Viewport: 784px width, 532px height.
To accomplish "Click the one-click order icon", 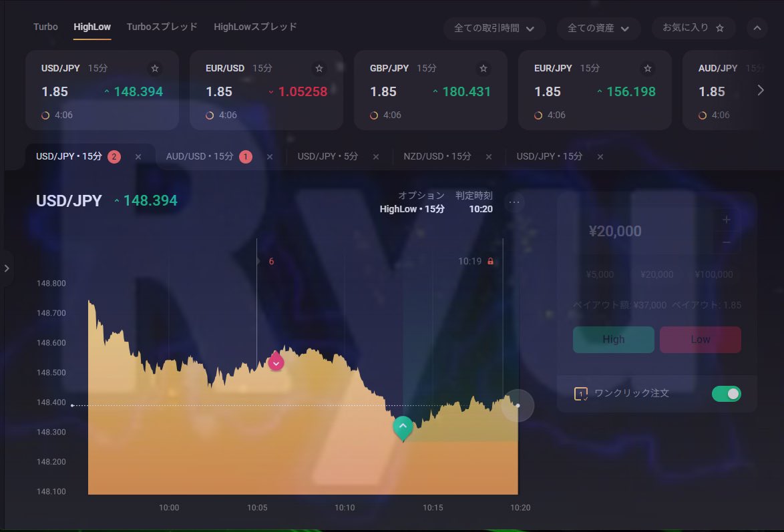I will click(x=581, y=394).
